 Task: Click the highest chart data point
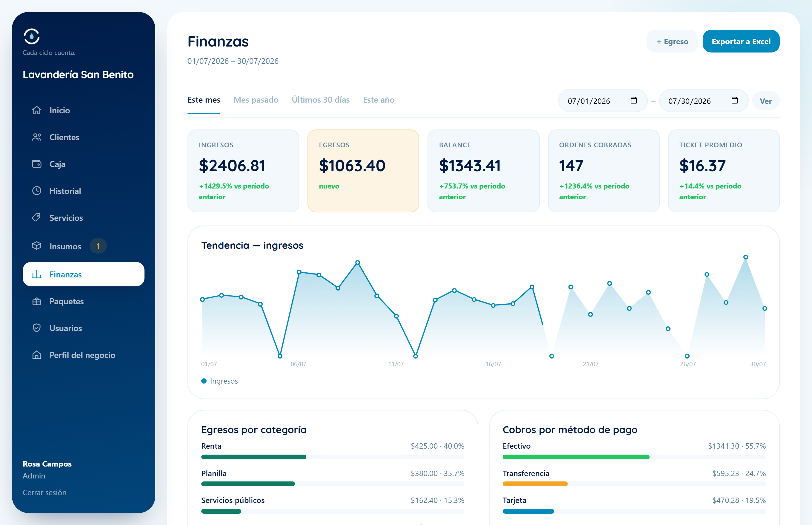pyautogui.click(x=745, y=257)
